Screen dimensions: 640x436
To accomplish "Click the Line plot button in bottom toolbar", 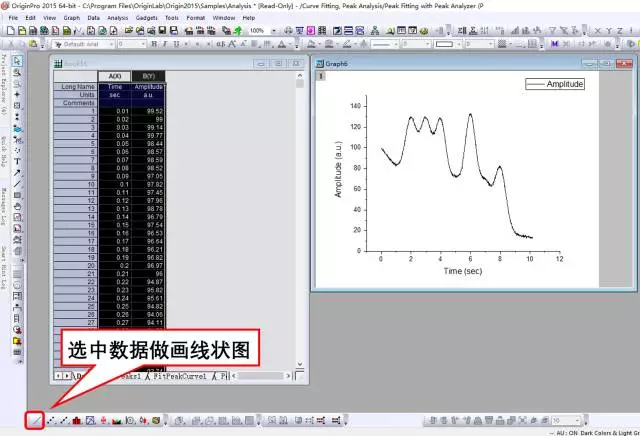I will (36, 421).
